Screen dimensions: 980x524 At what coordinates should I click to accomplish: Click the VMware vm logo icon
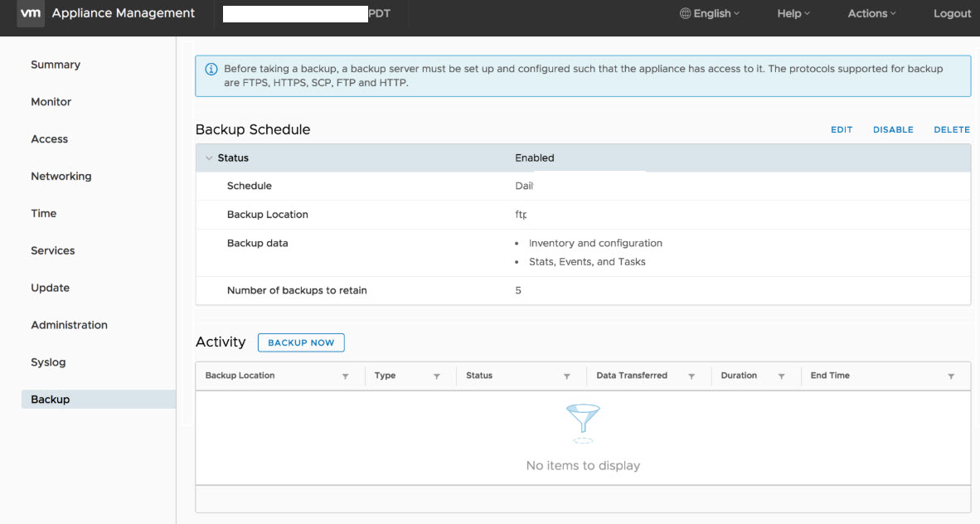(x=31, y=13)
